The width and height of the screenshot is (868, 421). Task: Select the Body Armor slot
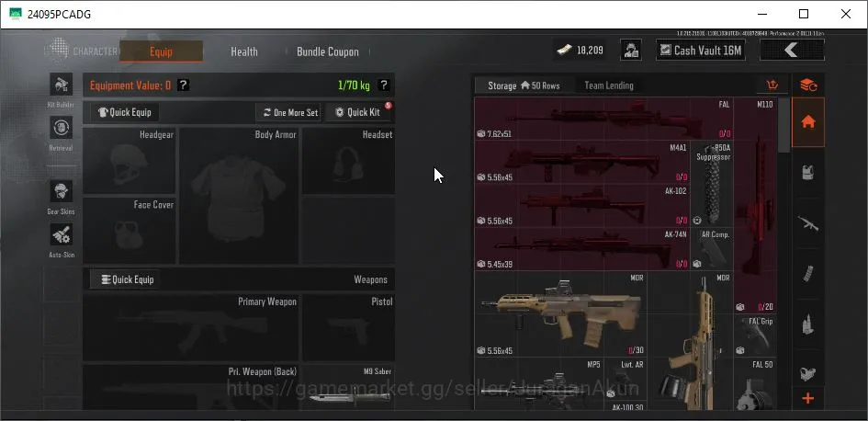239,196
